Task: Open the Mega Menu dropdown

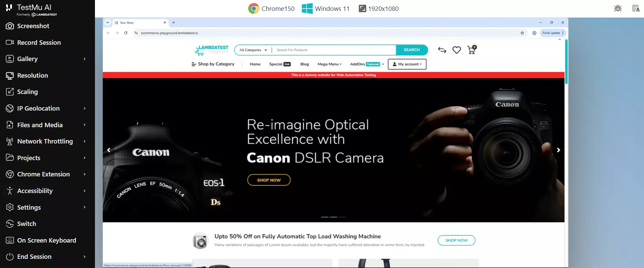Action: [329, 64]
